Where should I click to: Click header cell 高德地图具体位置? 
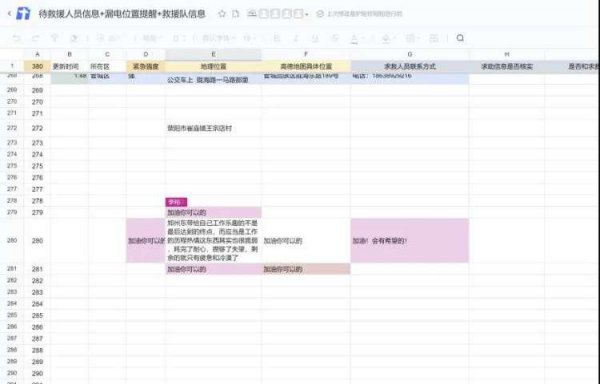coord(306,66)
